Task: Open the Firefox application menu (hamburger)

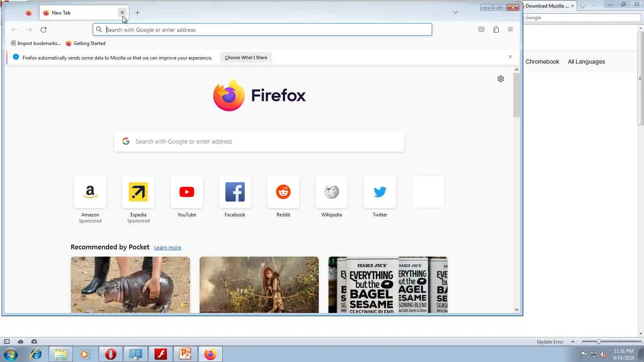Action: pyautogui.click(x=510, y=29)
